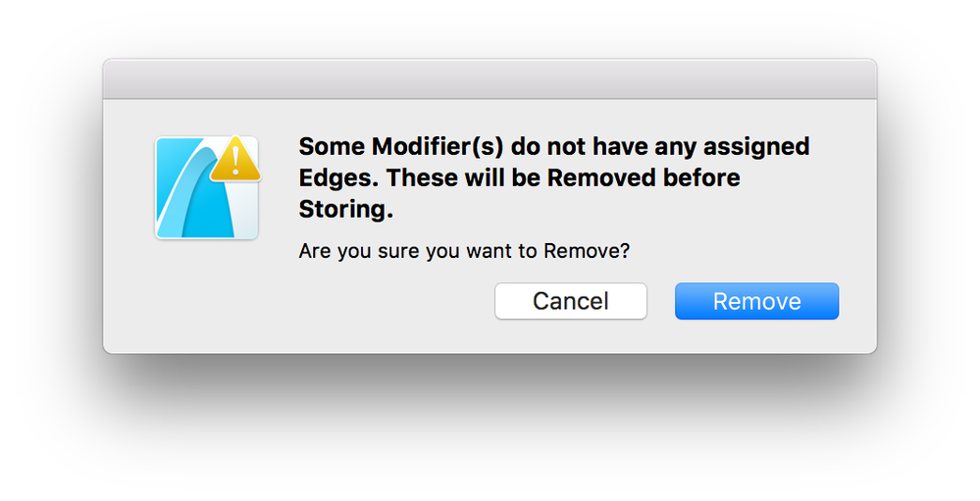Click the word "Remove?" in the confirmation question
The width and height of the screenshot is (980, 501).
tap(587, 251)
